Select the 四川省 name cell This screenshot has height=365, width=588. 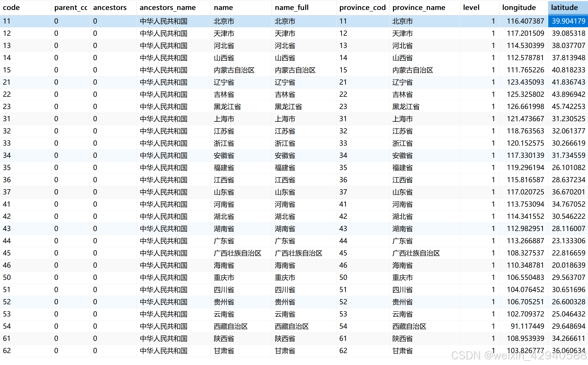(x=224, y=290)
